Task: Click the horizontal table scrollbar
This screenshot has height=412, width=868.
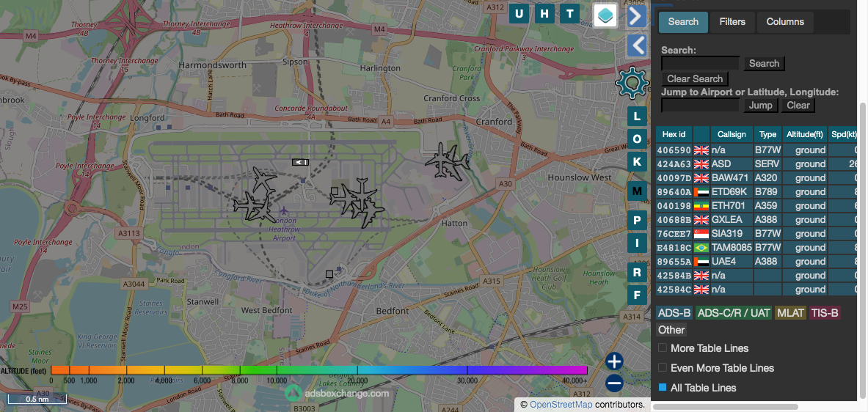Action: 725,406
